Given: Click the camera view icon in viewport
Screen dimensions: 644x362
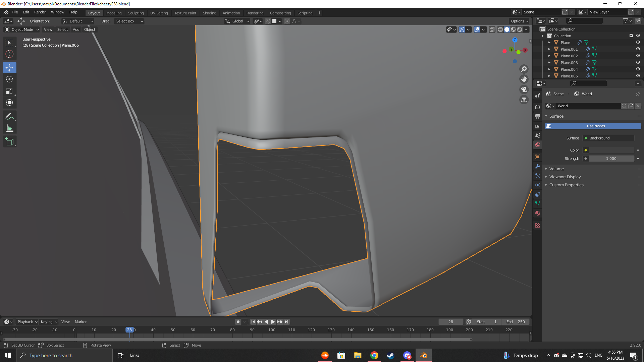Looking at the screenshot, I should coord(524,89).
